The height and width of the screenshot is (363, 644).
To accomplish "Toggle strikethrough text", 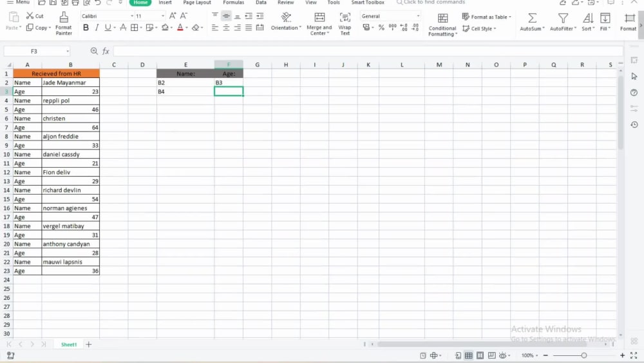I will (x=123, y=28).
